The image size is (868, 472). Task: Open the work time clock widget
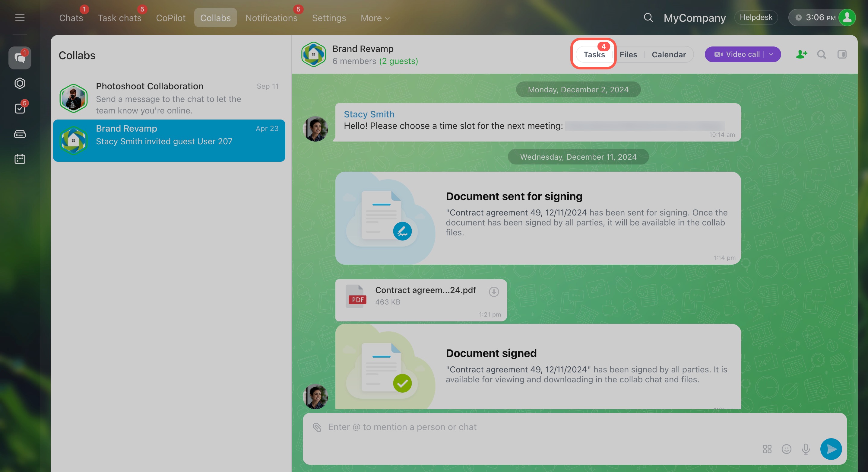click(816, 18)
